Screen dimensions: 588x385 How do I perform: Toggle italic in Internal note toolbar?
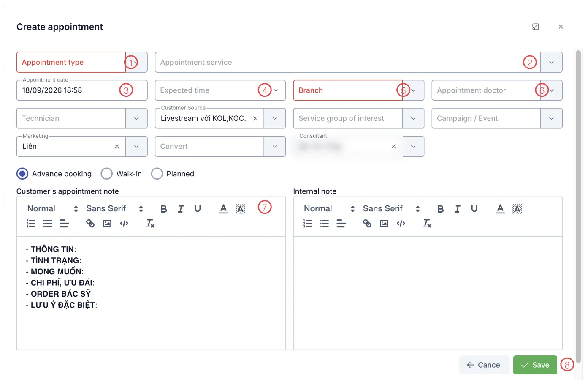458,209
